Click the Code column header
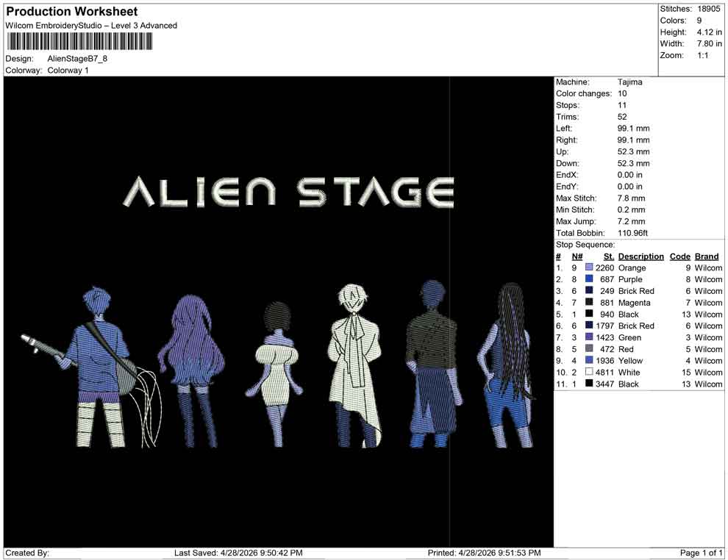Viewport: 728px width, 560px height. tap(679, 256)
